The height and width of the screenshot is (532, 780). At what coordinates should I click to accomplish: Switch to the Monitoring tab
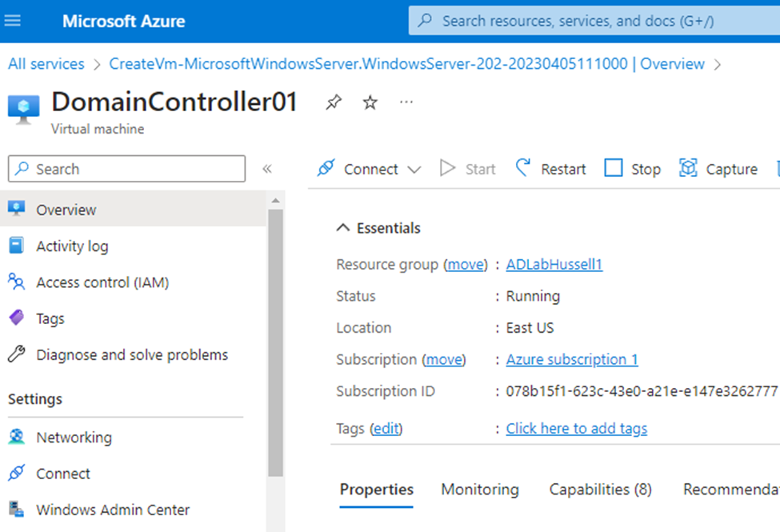(479, 490)
